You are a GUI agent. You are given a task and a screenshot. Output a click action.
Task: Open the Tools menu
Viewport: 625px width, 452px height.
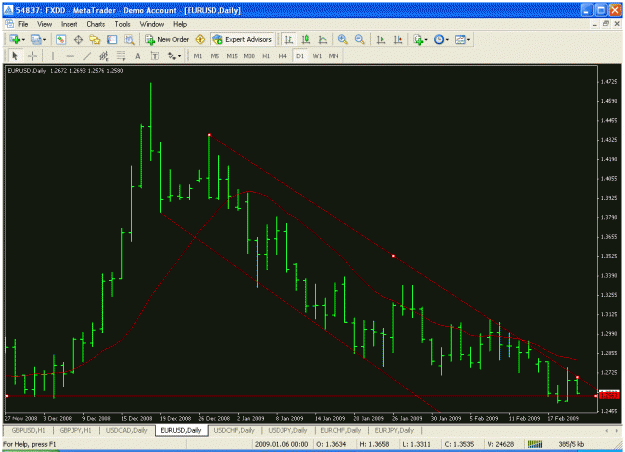[122, 24]
